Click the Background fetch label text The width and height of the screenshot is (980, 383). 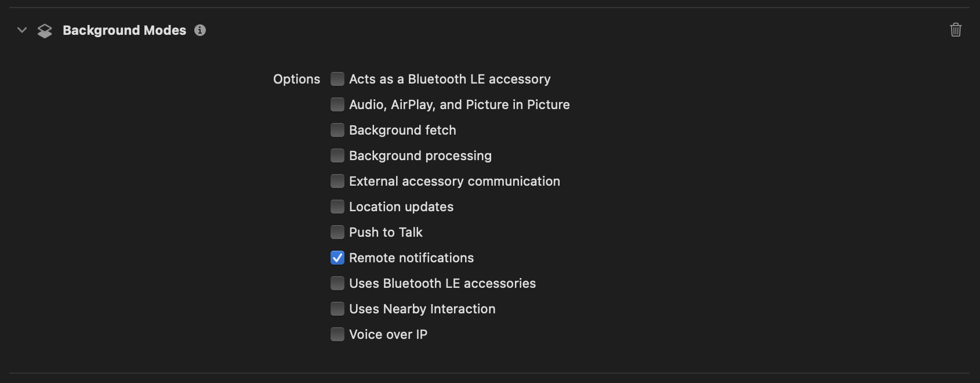(402, 130)
